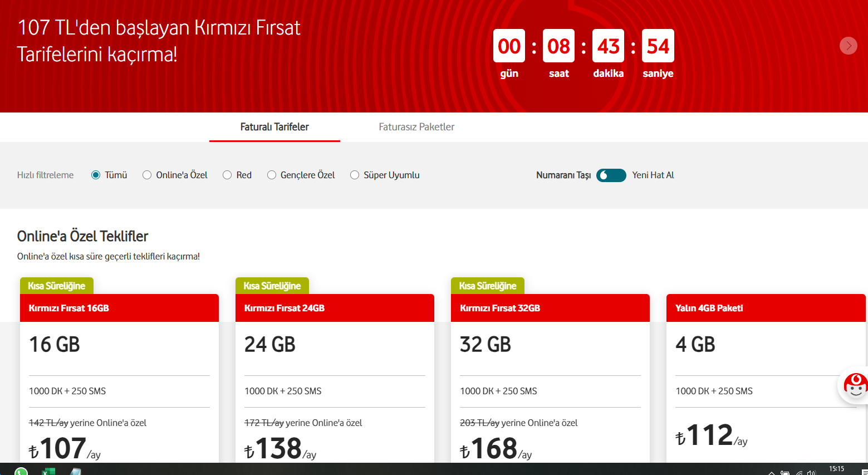This screenshot has height=475, width=868.
Task: Click the Numaranı Taşı label
Action: point(563,175)
